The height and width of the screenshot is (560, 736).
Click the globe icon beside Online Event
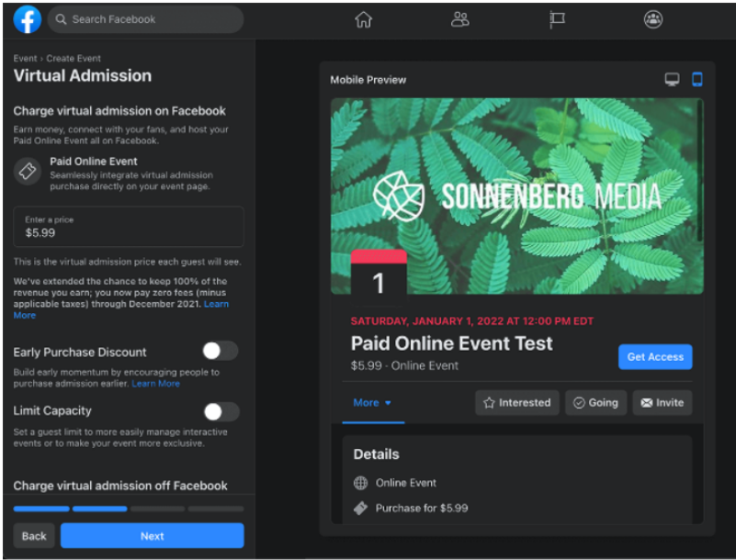pos(360,483)
